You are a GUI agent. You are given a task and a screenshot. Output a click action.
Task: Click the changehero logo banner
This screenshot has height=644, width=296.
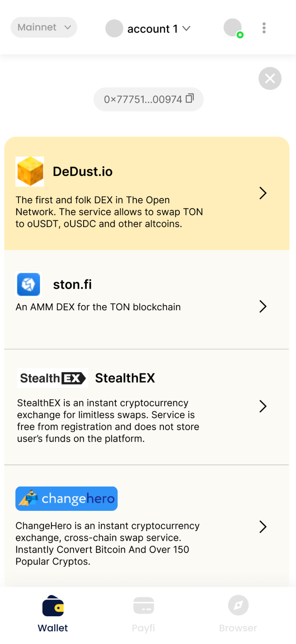[67, 499]
